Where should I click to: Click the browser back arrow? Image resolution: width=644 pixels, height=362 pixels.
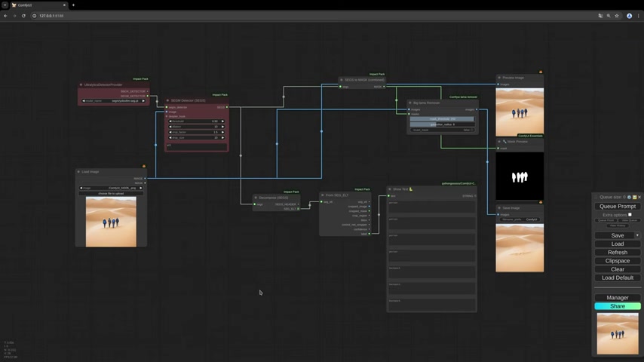pos(6,15)
